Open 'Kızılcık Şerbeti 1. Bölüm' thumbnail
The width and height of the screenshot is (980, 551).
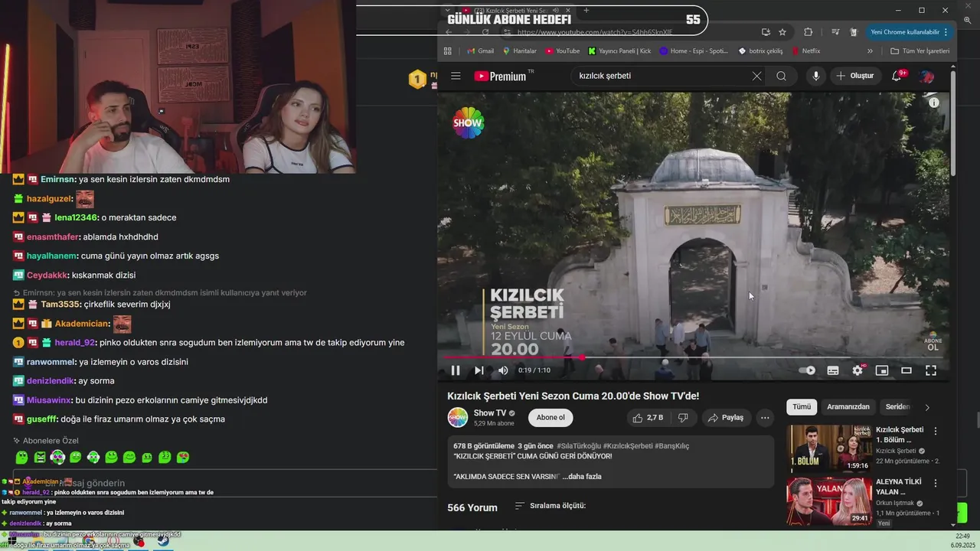point(829,448)
